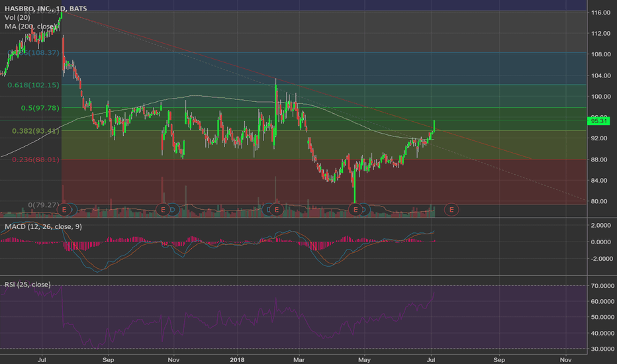This screenshot has width=617, height=364.
Task: Open the dividend D marker near November 2017
Action: 174,210
